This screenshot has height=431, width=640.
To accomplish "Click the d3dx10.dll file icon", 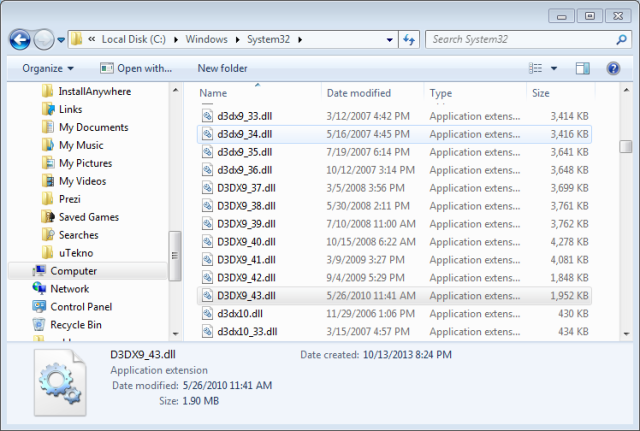I will click(208, 313).
